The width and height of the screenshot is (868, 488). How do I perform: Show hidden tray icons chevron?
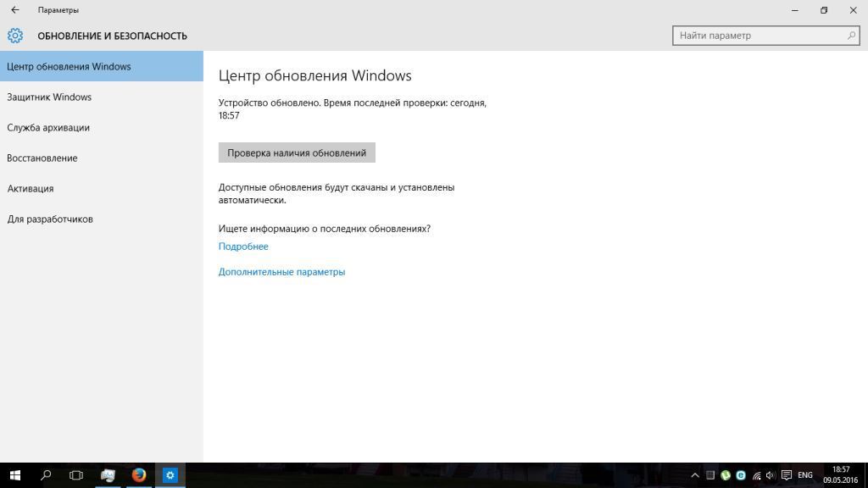click(695, 475)
